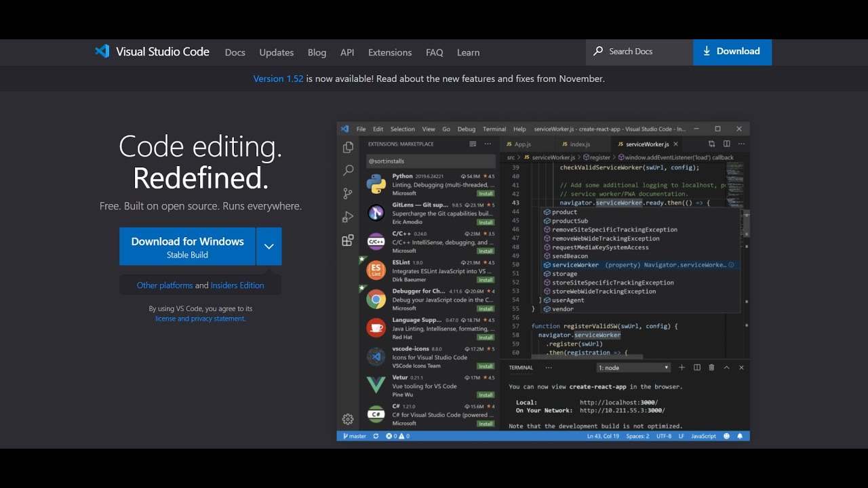The height and width of the screenshot is (488, 868).
Task: Follow the Insiders Edition link
Action: point(237,285)
